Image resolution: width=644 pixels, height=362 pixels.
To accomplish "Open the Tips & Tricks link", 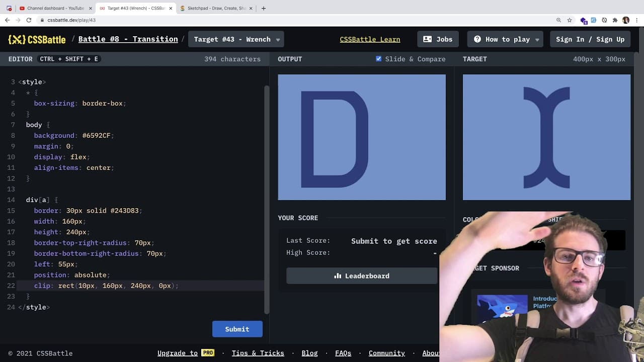I will click(258, 353).
